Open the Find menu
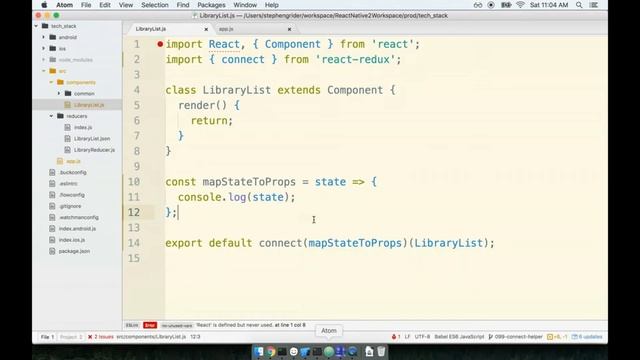The height and width of the screenshot is (360, 640). tap(183, 5)
